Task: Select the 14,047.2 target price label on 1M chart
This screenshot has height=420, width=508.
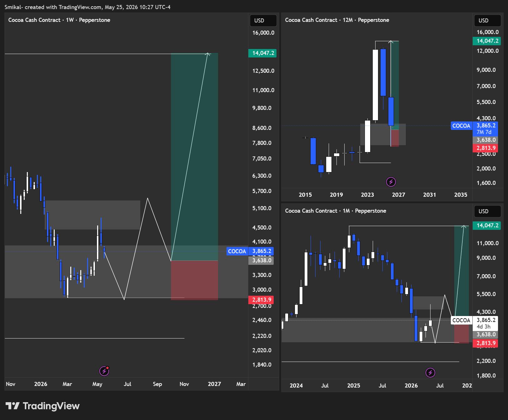Action: point(487,225)
